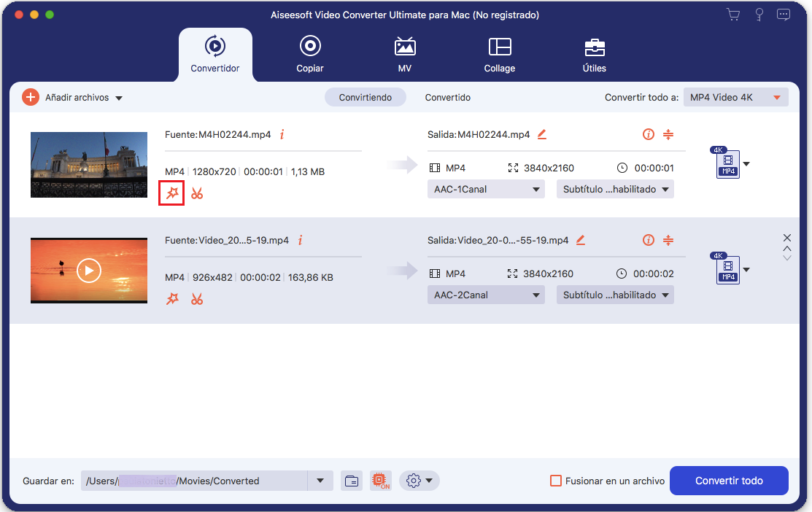Viewport: 812px width, 512px height.
Task: Open the MV tab
Action: pos(404,55)
